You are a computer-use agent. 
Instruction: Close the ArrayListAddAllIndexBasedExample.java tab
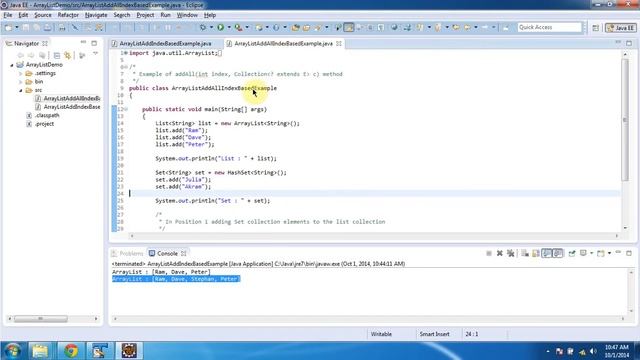[x=339, y=43]
